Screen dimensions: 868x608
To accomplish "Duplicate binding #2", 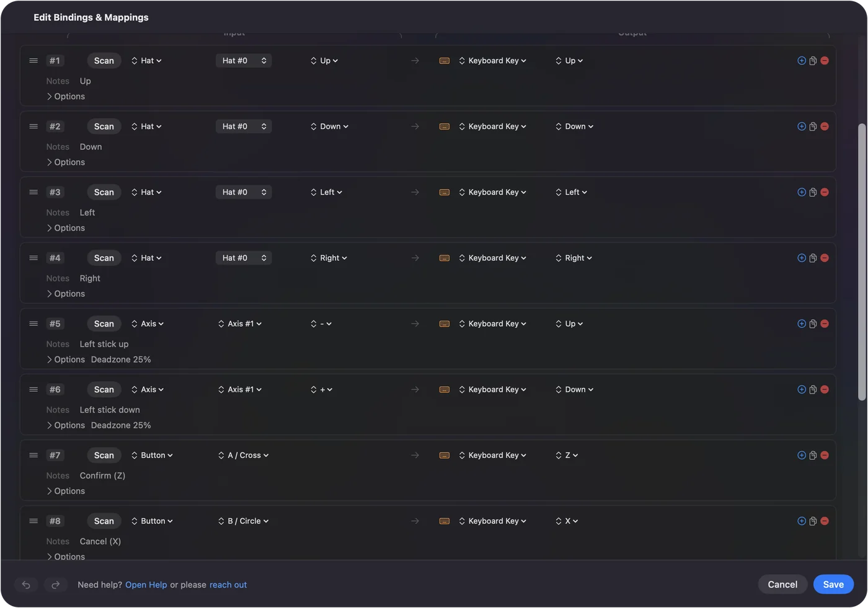I will point(813,126).
